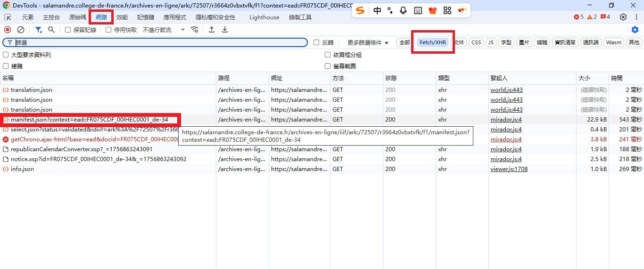Open DevTools settings gear
644x269 pixels.
tap(623, 17)
